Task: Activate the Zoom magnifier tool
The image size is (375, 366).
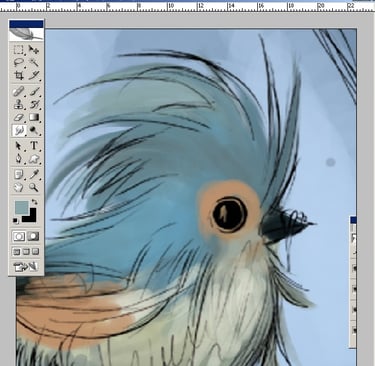Action: point(34,187)
